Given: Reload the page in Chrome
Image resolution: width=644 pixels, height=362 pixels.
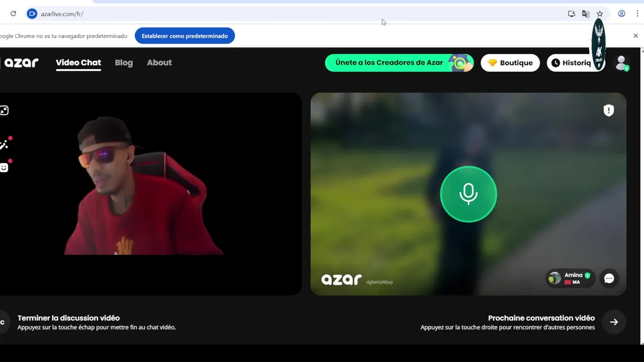Looking at the screenshot, I should pos(13,14).
